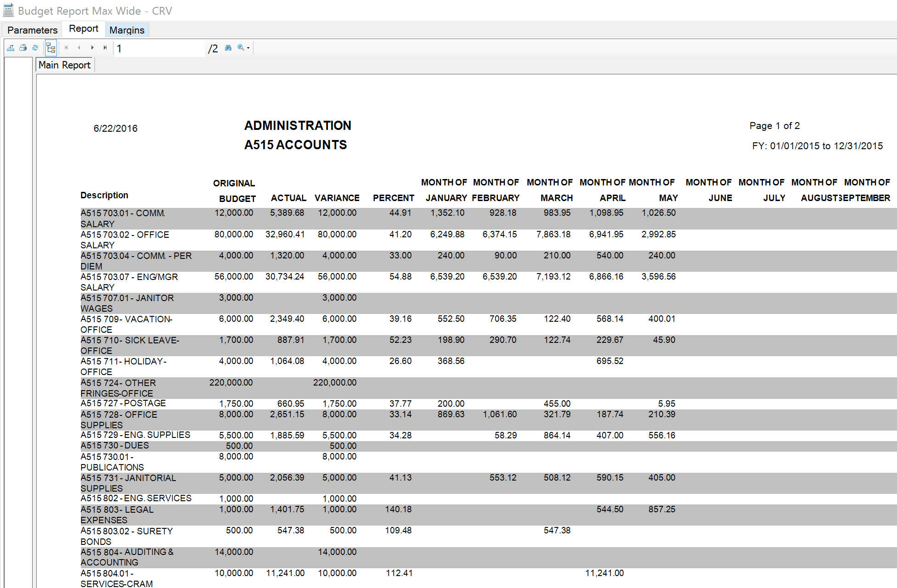Click percent value 54.88

click(x=401, y=277)
